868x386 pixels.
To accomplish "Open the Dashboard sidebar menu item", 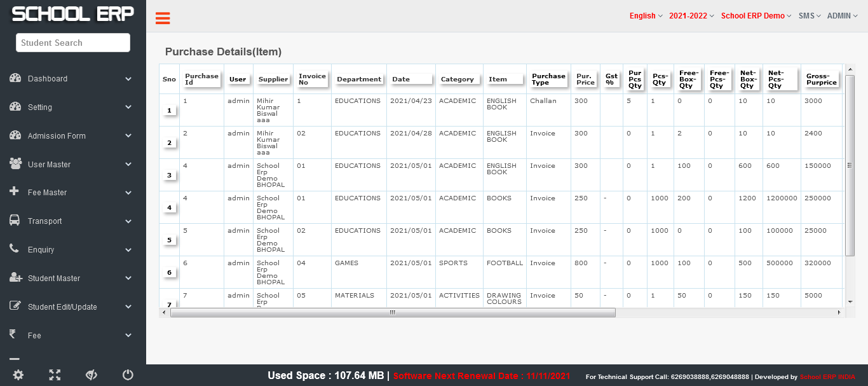I will click(x=73, y=79).
